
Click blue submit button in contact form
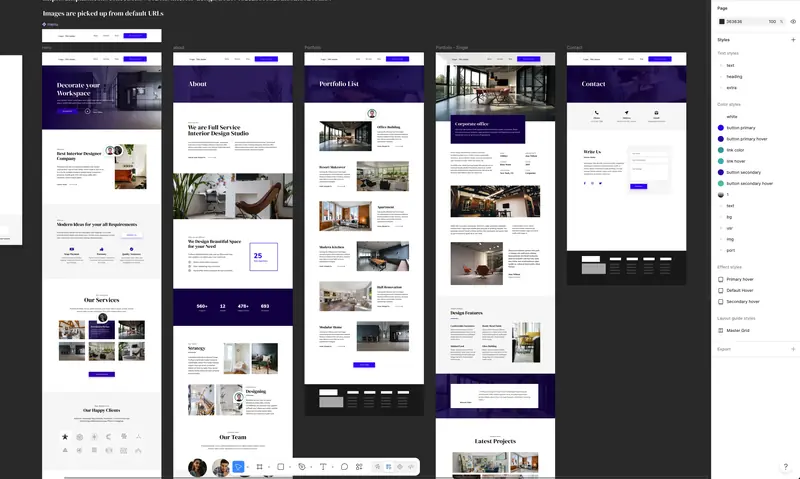(638, 186)
